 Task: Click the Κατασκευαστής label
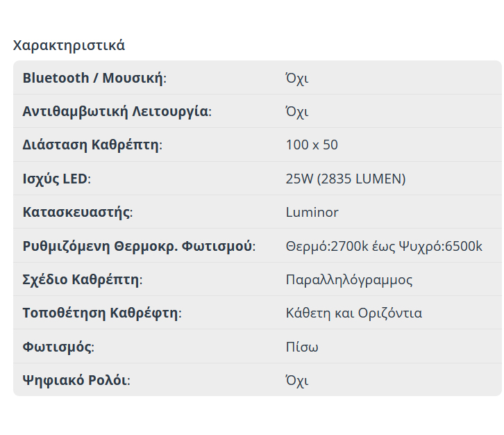pyautogui.click(x=77, y=212)
